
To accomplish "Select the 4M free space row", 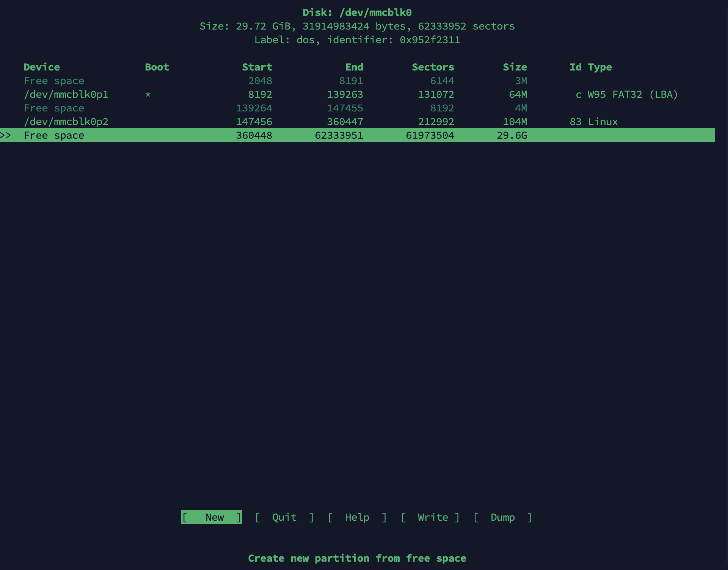I will [54, 108].
